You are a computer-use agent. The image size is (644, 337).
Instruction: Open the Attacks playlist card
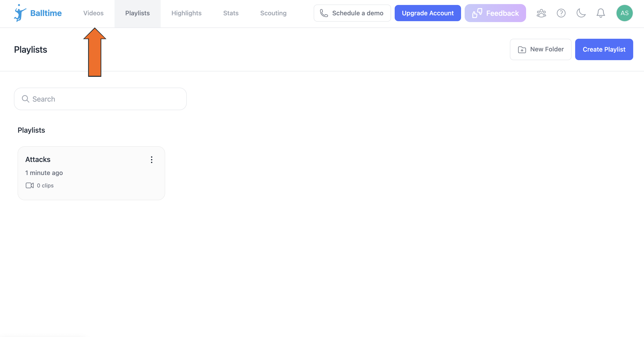coord(91,173)
